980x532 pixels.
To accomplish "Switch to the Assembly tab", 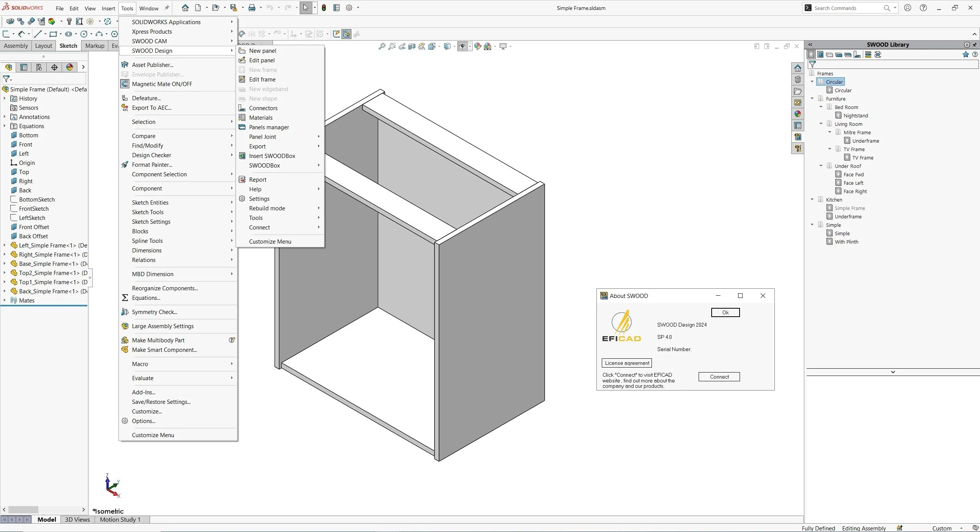I will point(16,46).
